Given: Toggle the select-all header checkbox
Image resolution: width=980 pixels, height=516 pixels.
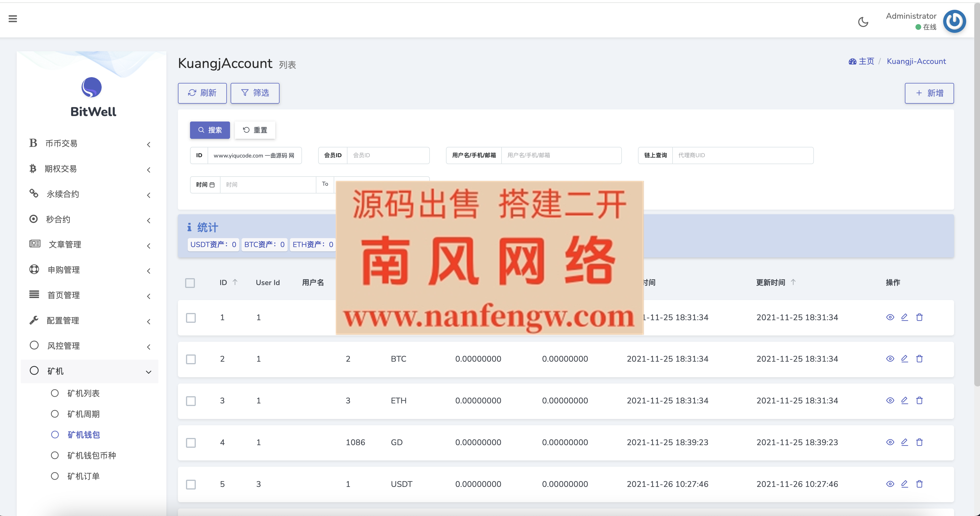Looking at the screenshot, I should tap(190, 283).
